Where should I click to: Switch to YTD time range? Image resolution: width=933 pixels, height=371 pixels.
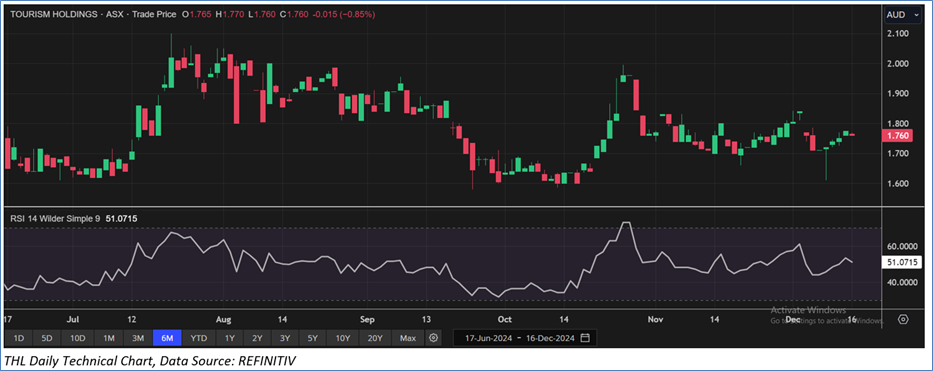[x=199, y=338]
